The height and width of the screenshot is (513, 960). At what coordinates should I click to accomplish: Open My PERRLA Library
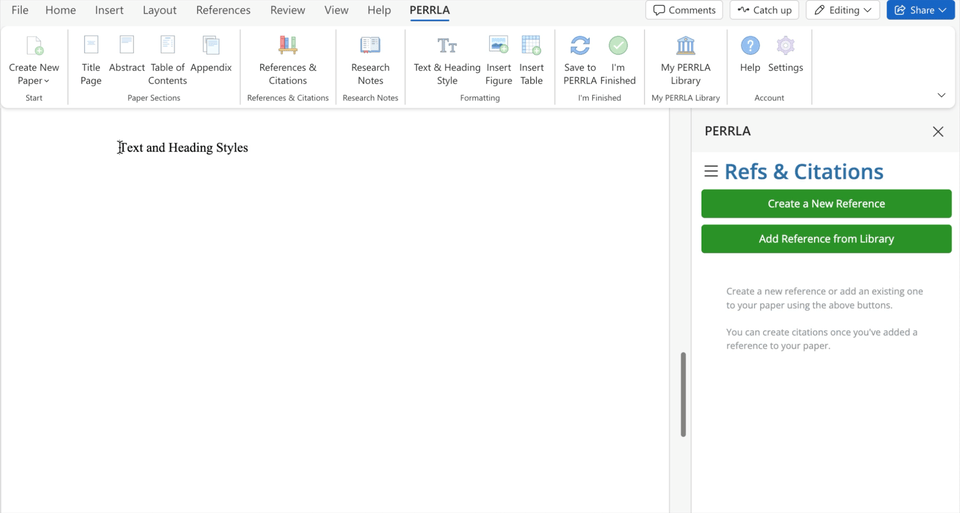click(686, 60)
